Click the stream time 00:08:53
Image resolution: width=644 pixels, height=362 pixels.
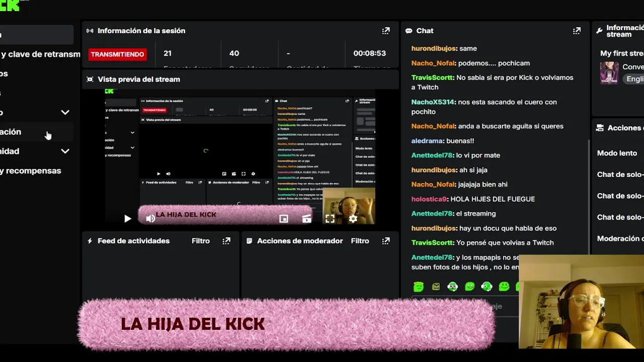tap(369, 53)
